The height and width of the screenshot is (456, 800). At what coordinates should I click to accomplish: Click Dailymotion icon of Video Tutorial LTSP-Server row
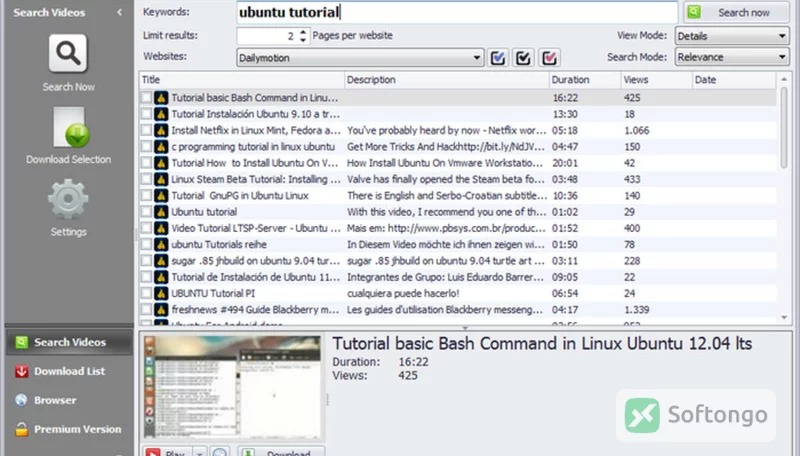[161, 228]
